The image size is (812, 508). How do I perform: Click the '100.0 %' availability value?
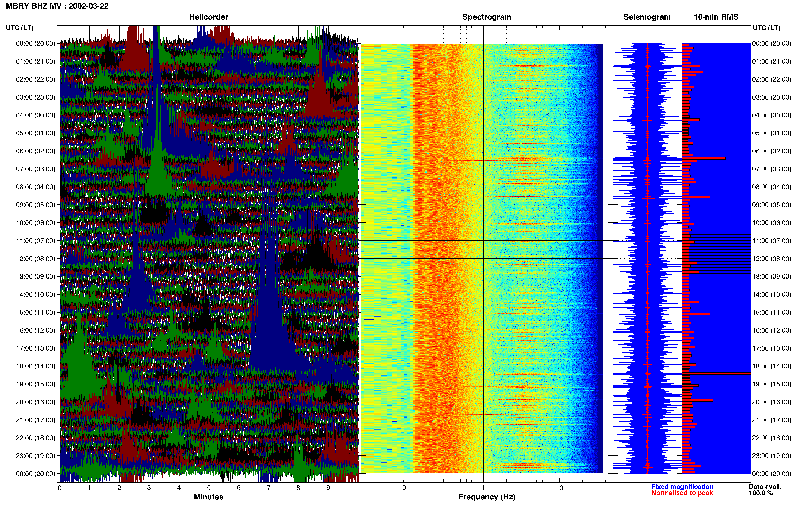click(761, 493)
